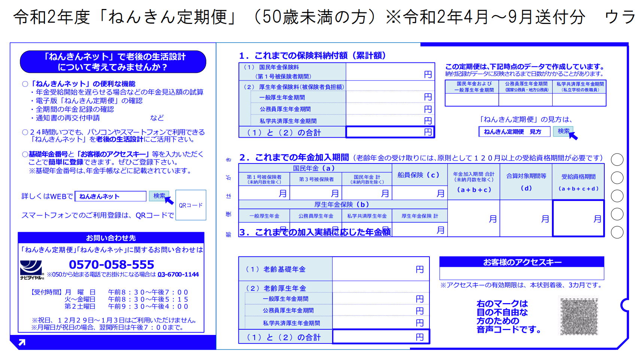Click the audio code square image
Screen dimensions: 644x360
coord(579,316)
